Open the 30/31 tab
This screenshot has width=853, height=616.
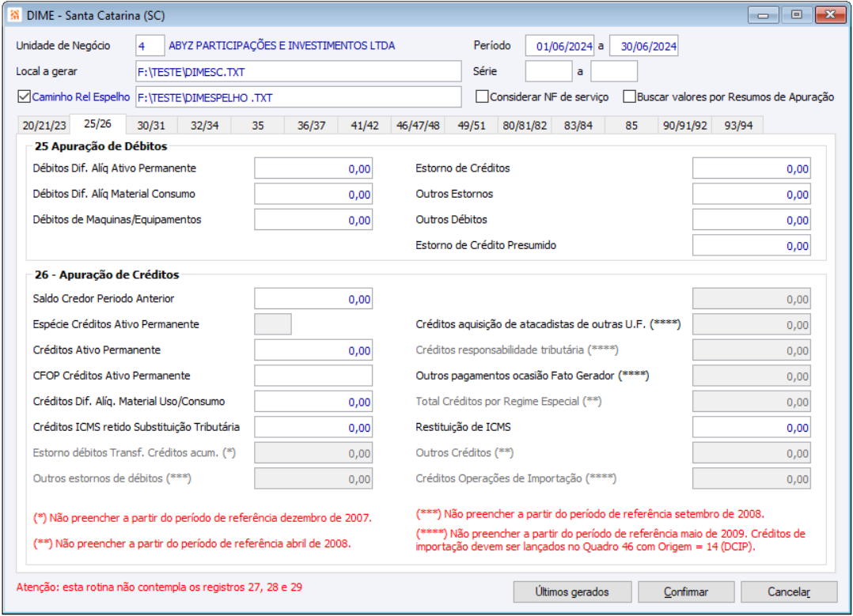click(x=151, y=126)
